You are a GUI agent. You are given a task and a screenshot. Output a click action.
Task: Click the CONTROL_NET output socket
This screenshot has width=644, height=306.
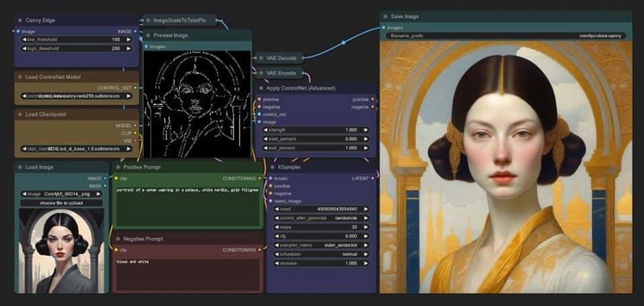point(135,88)
